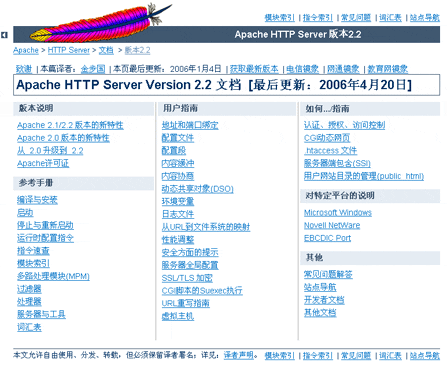
Task: Open the 过滤器 link
Action: coord(29,289)
